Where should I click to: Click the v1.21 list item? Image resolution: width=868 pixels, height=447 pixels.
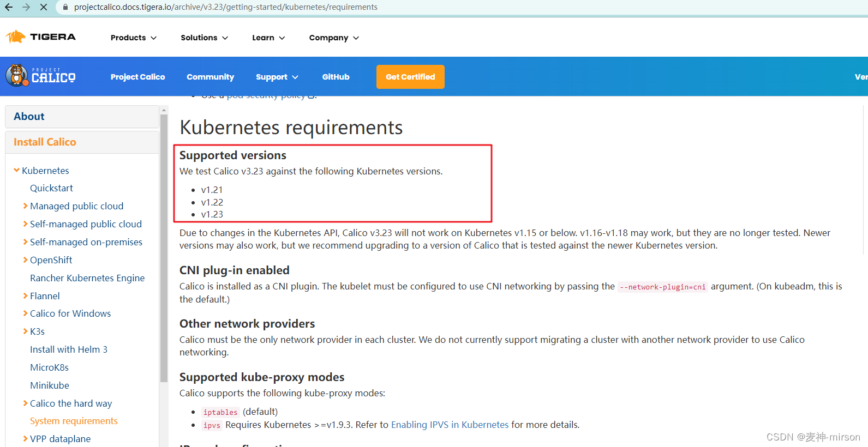pyautogui.click(x=212, y=190)
